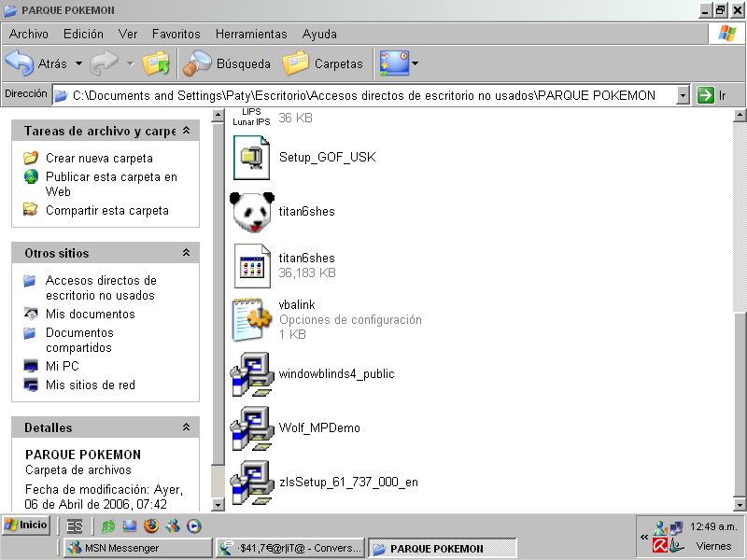Click the Views icon in toolbar

tap(394, 63)
